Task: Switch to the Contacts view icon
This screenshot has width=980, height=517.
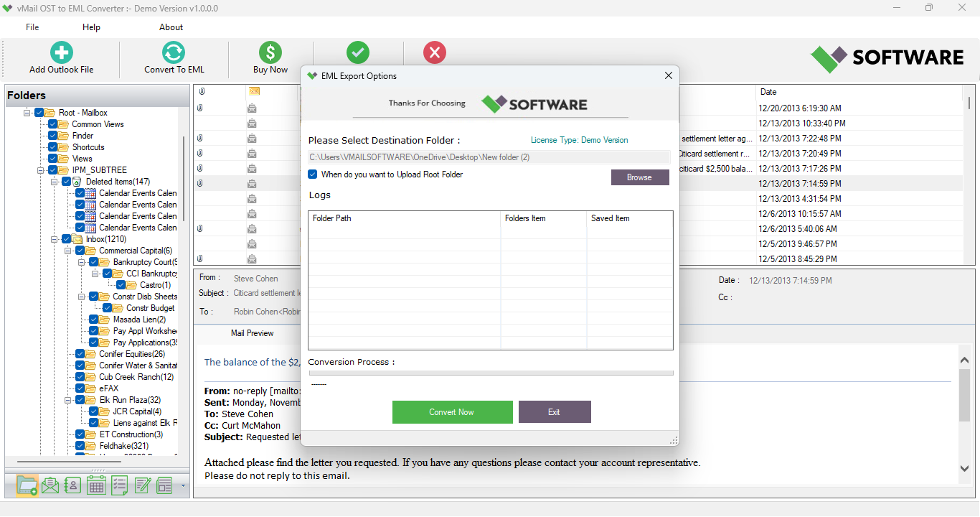Action: point(72,485)
